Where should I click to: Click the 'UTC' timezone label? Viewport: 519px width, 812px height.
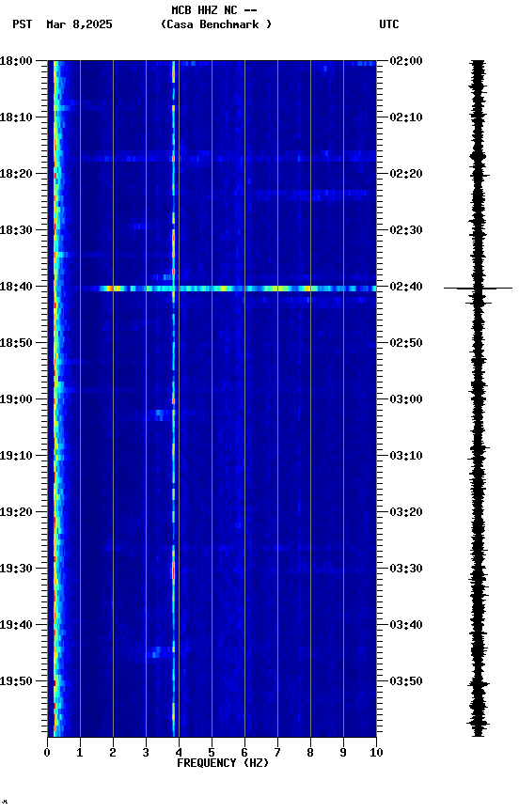(389, 24)
